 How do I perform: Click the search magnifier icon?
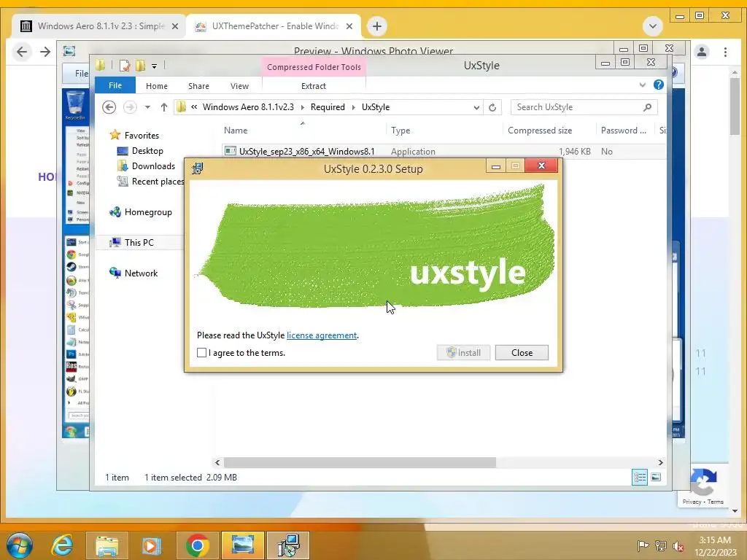(647, 107)
